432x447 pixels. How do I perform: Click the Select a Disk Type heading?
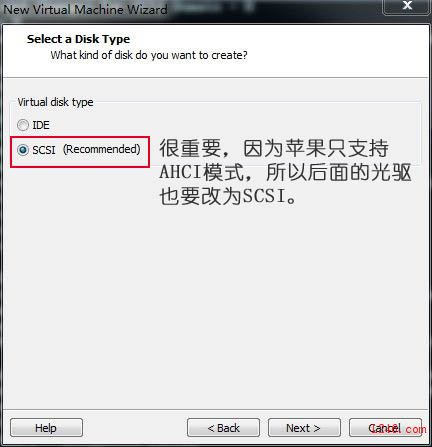click(x=78, y=39)
